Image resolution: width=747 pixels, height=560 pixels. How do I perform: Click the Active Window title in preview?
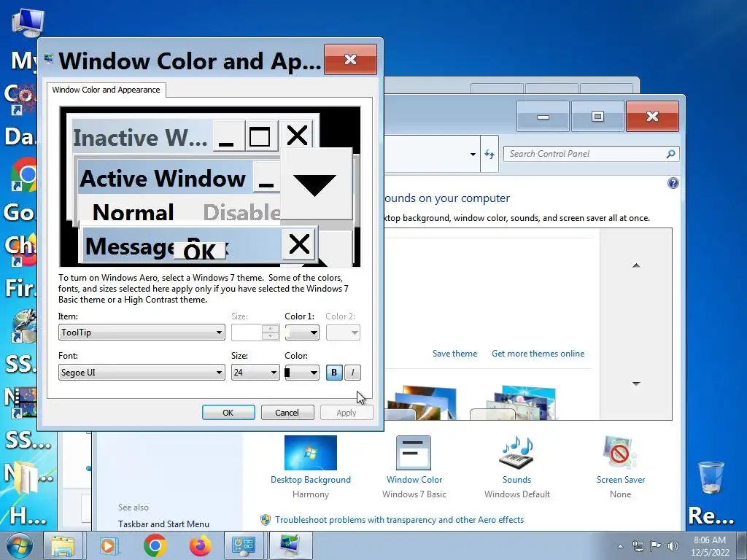[x=163, y=179]
